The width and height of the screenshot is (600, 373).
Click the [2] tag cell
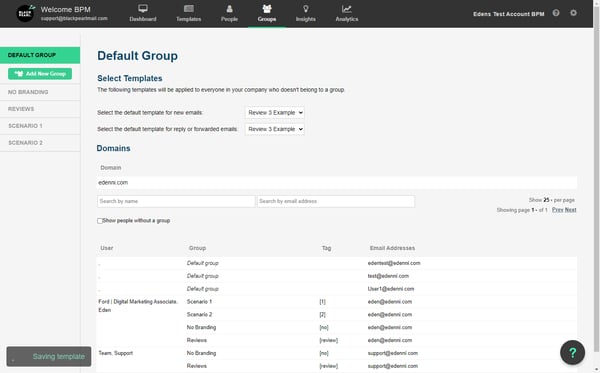click(x=323, y=314)
